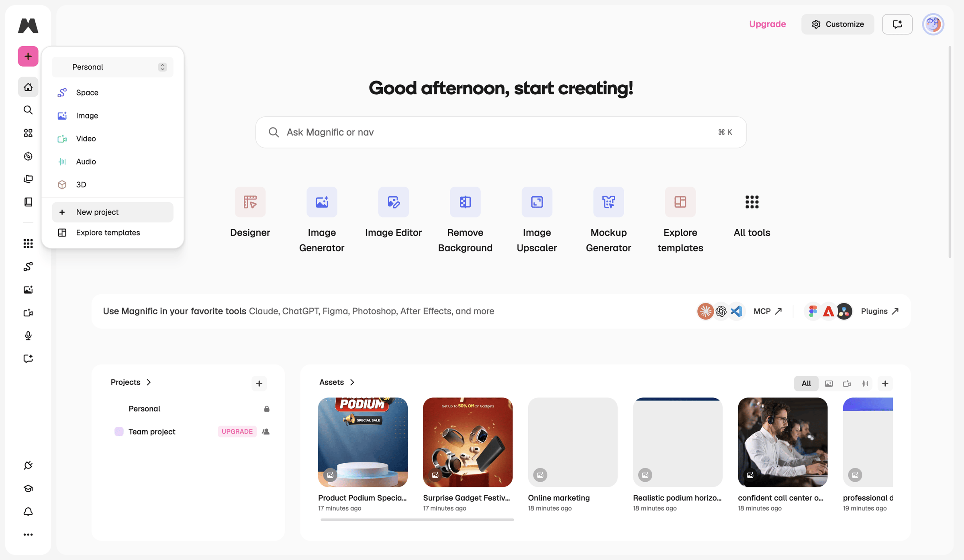Open the chat sparkle button in top bar

click(x=897, y=24)
